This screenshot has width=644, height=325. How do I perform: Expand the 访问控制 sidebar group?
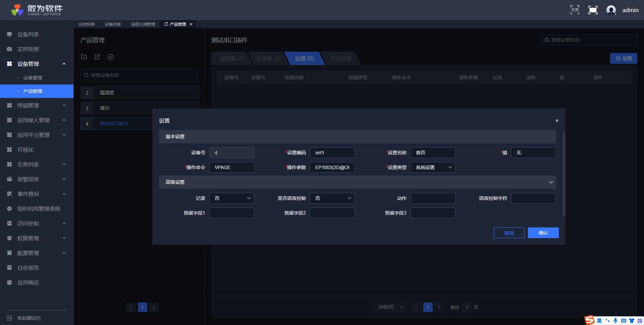tap(64, 224)
